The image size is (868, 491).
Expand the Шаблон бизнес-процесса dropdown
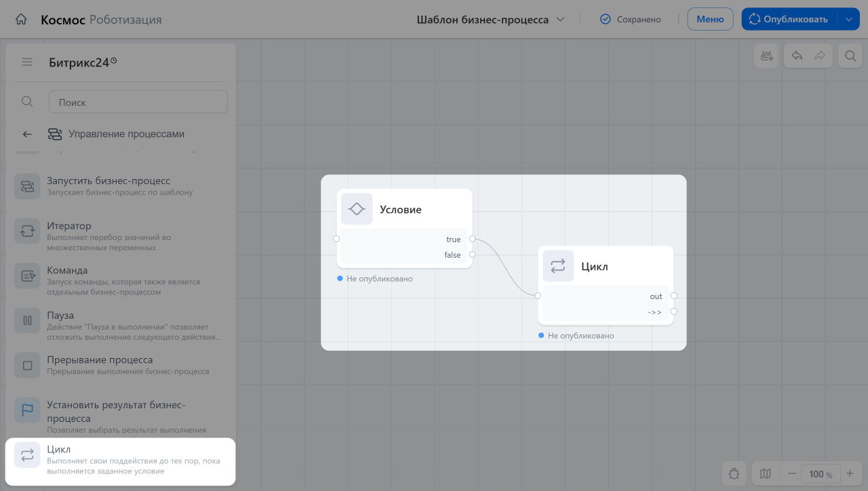coord(490,20)
